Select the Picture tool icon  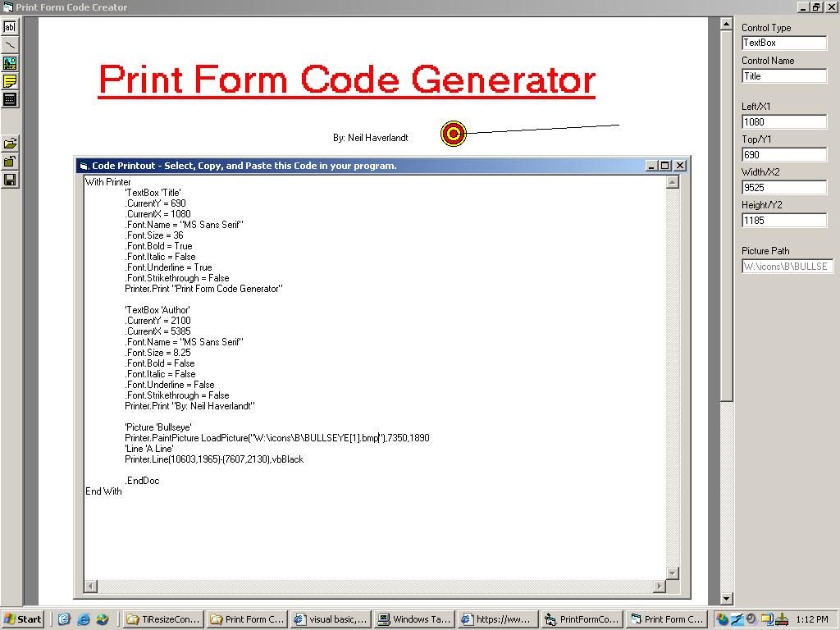(10, 63)
